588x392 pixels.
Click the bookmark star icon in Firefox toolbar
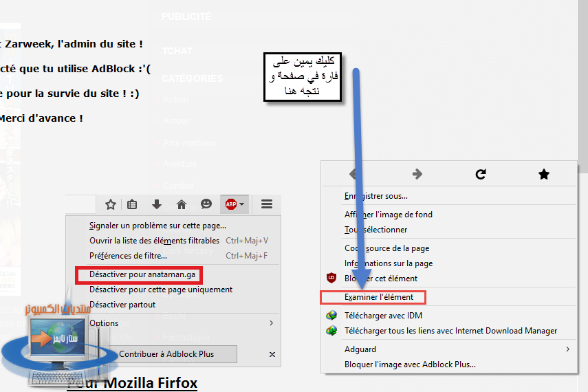point(111,204)
